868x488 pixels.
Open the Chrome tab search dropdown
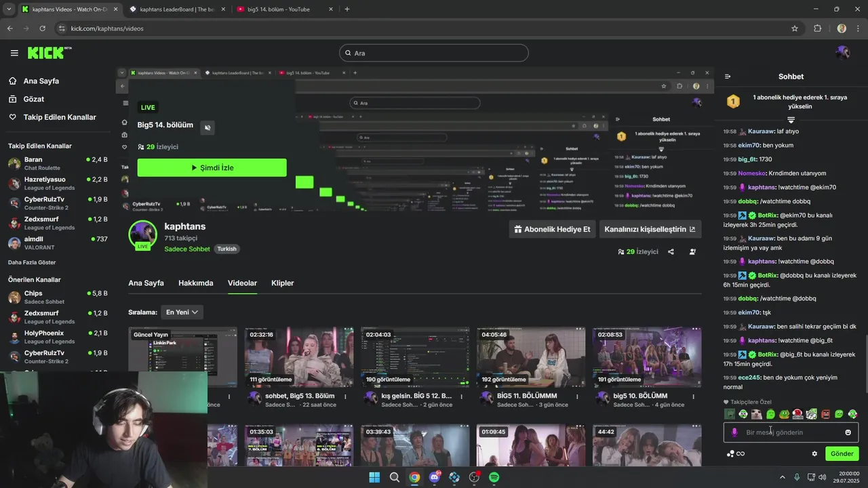click(8, 9)
